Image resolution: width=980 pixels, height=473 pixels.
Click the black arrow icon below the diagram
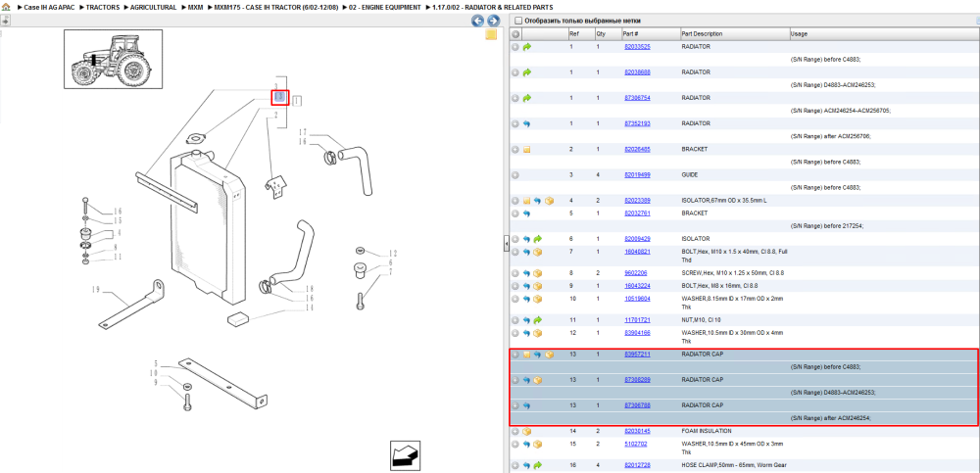point(405,455)
